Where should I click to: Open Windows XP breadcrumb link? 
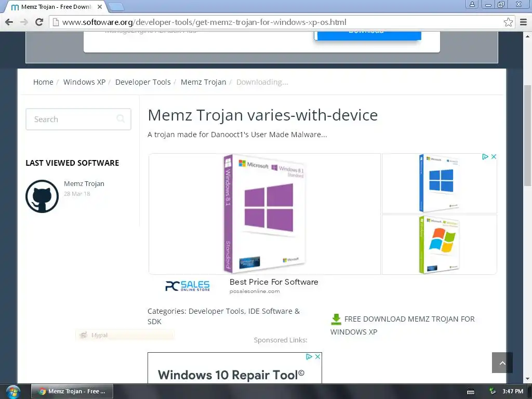[x=84, y=82]
